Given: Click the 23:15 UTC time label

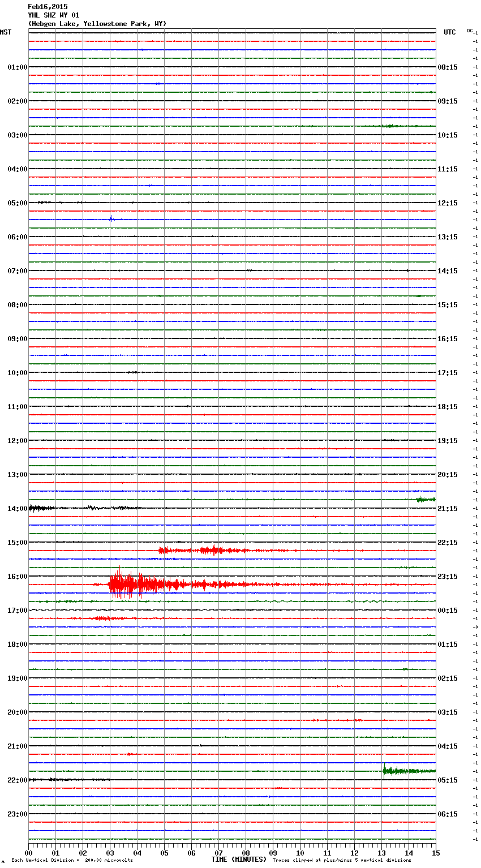Looking at the screenshot, I should pyautogui.click(x=448, y=577).
